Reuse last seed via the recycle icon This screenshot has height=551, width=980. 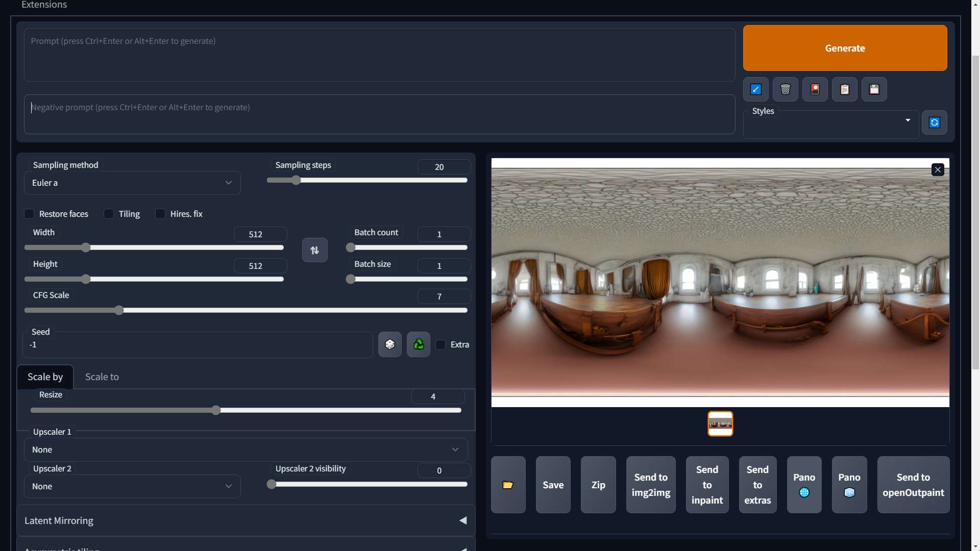[418, 344]
